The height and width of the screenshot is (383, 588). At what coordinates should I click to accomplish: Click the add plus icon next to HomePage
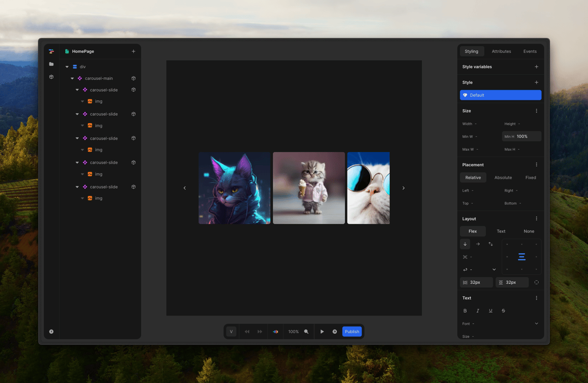133,51
